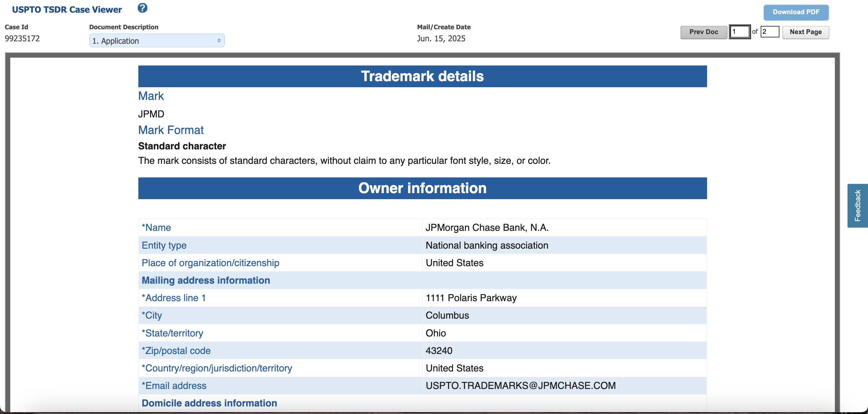Screen dimensions: 868x414
Task: Select United States in the country row
Action: (454, 368)
